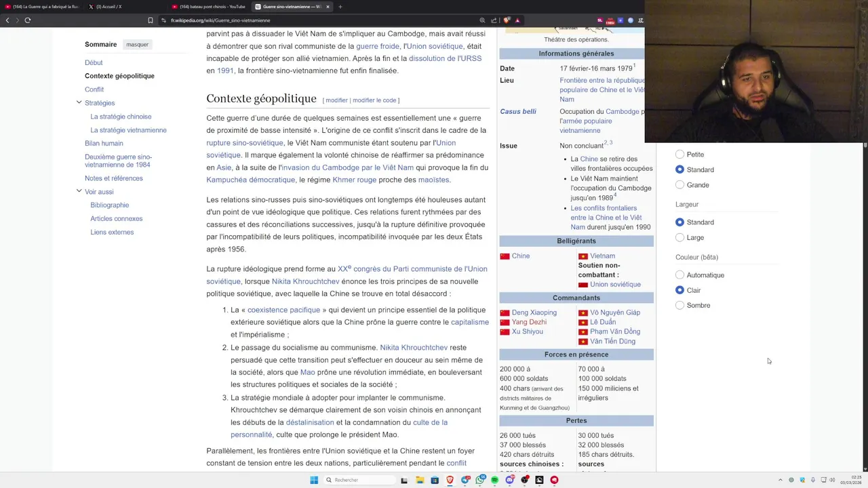Show hidden system tray icons
The width and height of the screenshot is (868, 488).
[x=780, y=480]
